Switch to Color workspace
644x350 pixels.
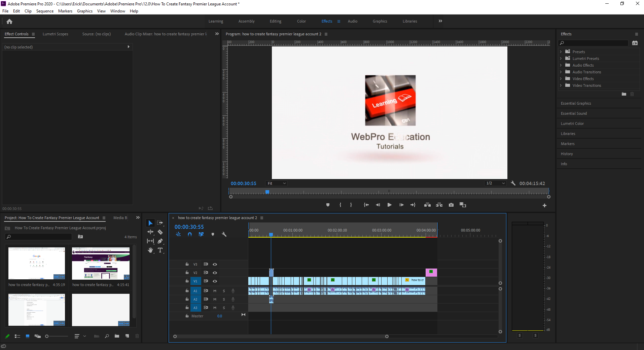(301, 21)
